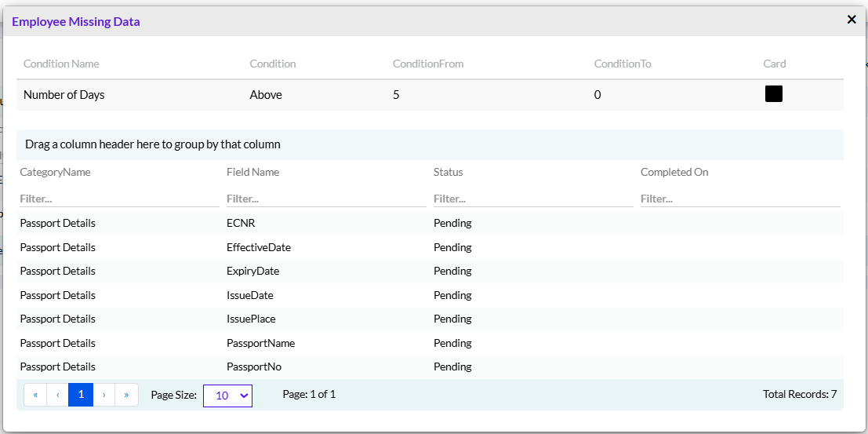Select the ECNR row
868x434 pixels.
[430, 224]
